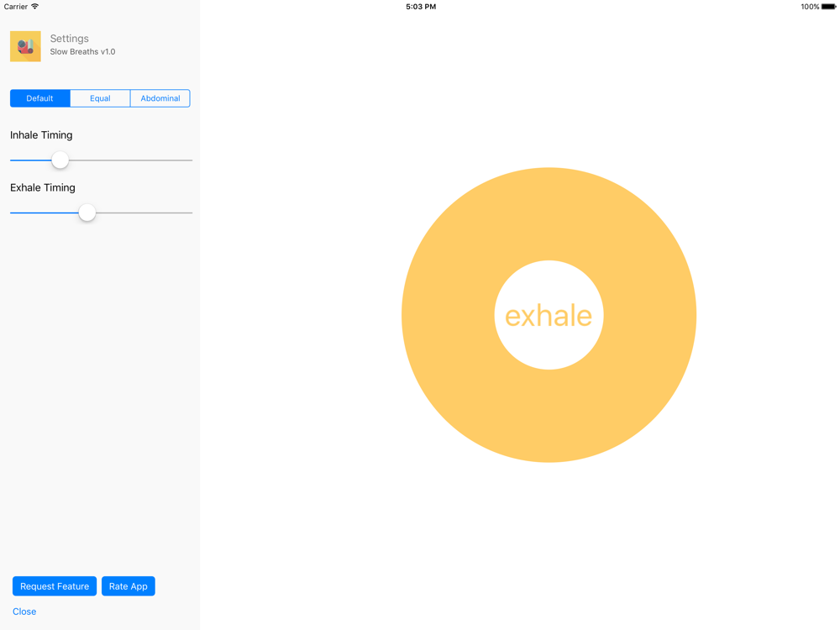Close the settings panel
840x630 pixels.
pos(24,612)
